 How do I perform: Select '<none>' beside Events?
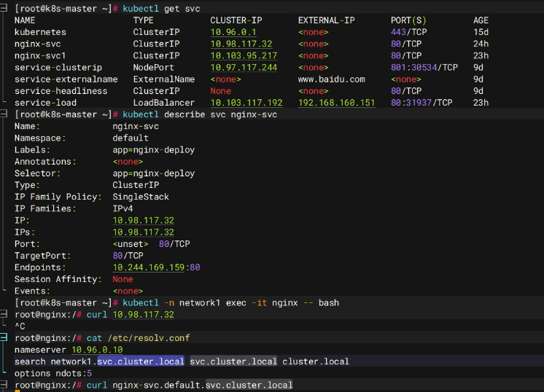click(x=128, y=291)
